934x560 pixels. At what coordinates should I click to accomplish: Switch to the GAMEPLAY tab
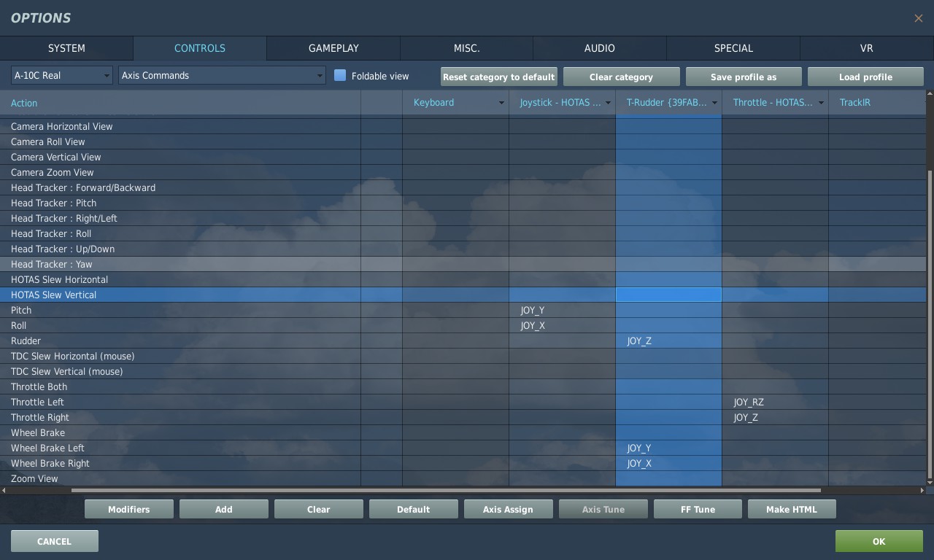(x=333, y=48)
